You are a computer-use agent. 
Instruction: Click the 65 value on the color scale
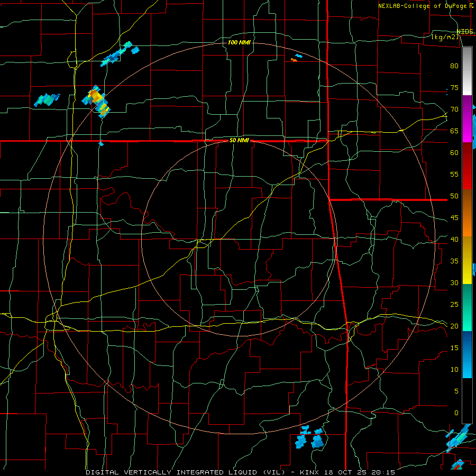point(454,131)
